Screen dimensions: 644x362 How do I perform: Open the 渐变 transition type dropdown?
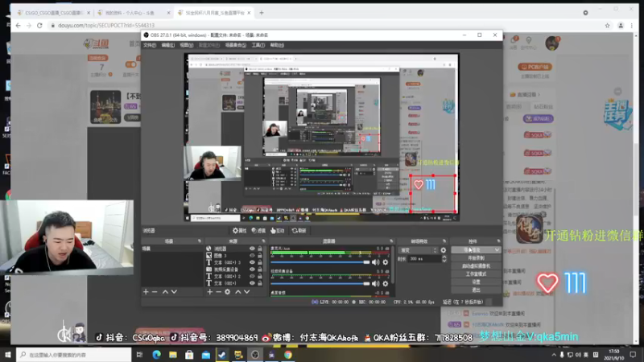[418, 250]
